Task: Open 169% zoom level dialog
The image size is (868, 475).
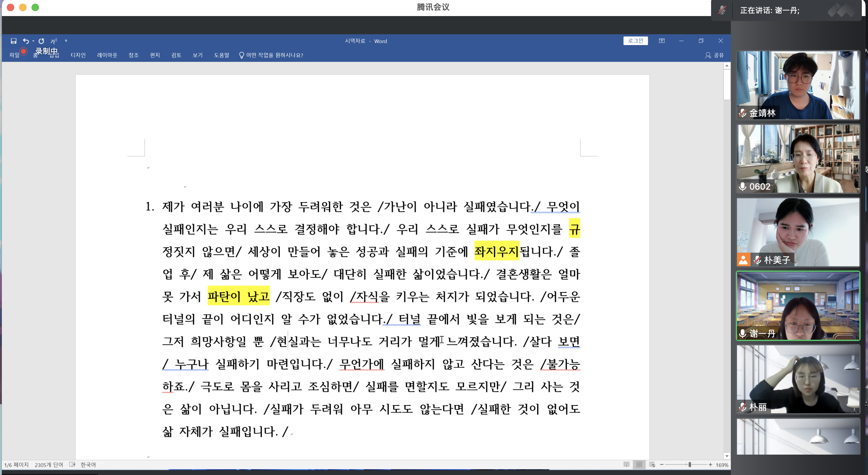Action: (722, 465)
